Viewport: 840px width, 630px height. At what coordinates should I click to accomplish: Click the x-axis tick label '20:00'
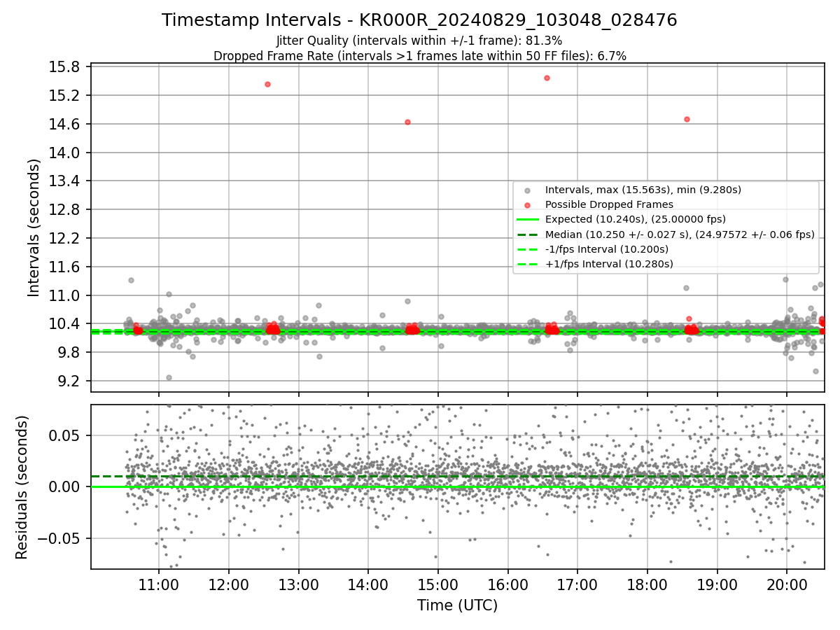[786, 585]
